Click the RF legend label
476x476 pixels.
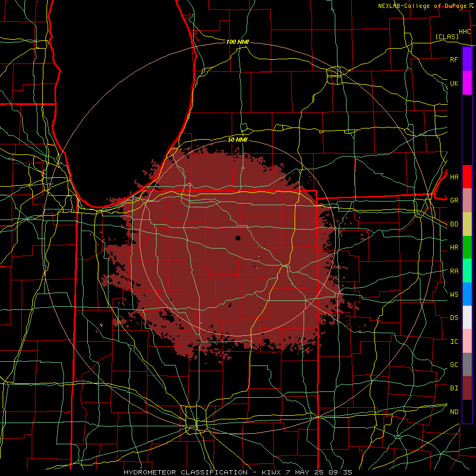(x=454, y=59)
